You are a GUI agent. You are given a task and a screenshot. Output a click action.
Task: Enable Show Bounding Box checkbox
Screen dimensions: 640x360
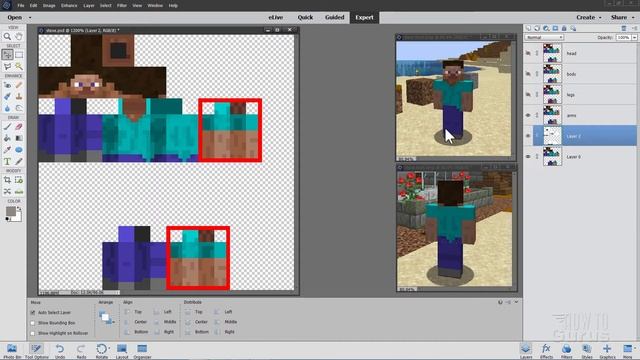pyautogui.click(x=33, y=323)
